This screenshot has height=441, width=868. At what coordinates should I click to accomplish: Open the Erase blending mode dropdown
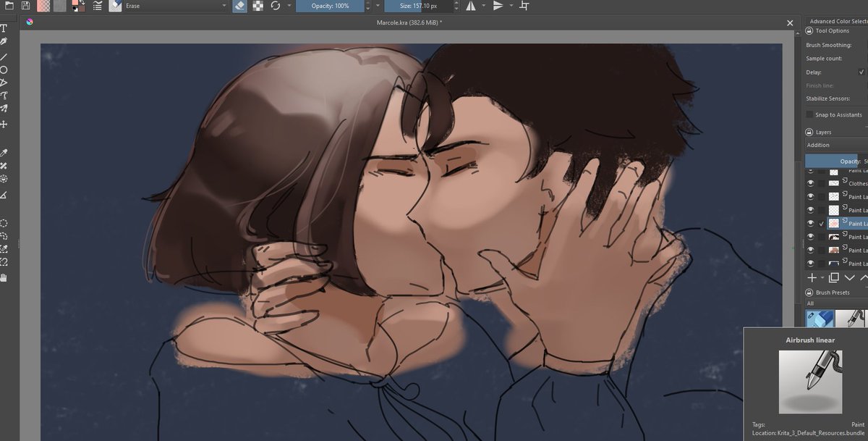[x=176, y=6]
